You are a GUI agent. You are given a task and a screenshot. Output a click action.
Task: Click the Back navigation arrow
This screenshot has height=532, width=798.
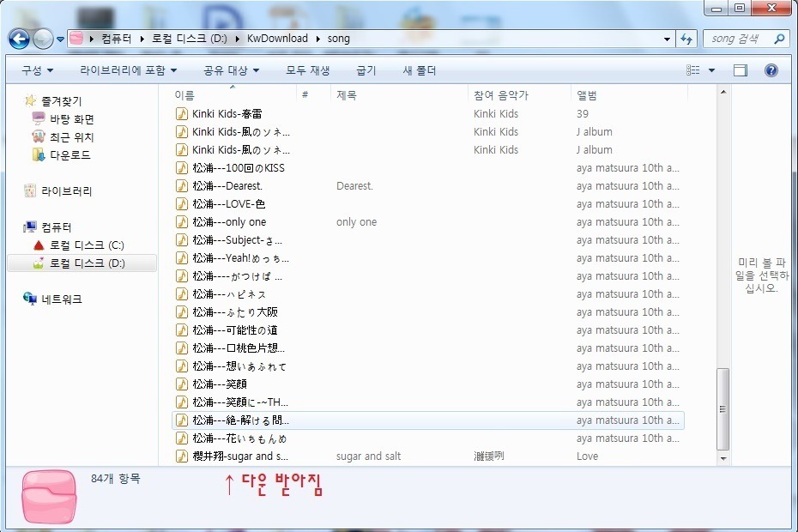click(20, 39)
